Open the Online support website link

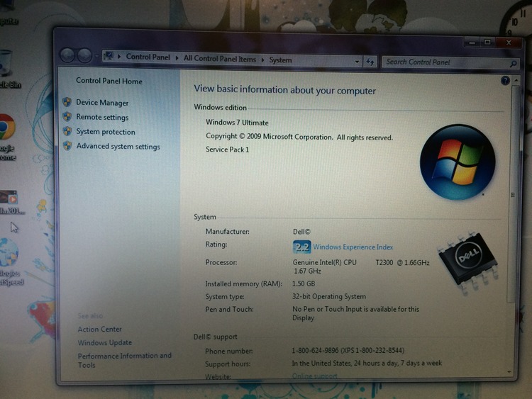[315, 376]
